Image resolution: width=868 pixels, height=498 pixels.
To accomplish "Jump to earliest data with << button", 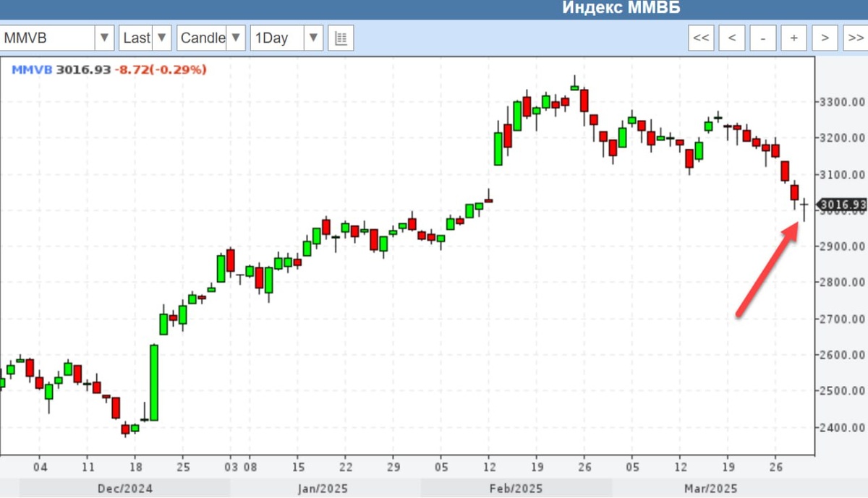I will click(701, 38).
